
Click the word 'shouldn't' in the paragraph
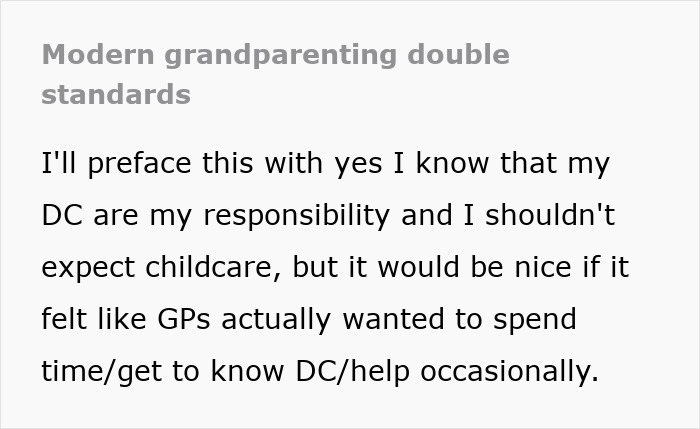tap(550, 216)
